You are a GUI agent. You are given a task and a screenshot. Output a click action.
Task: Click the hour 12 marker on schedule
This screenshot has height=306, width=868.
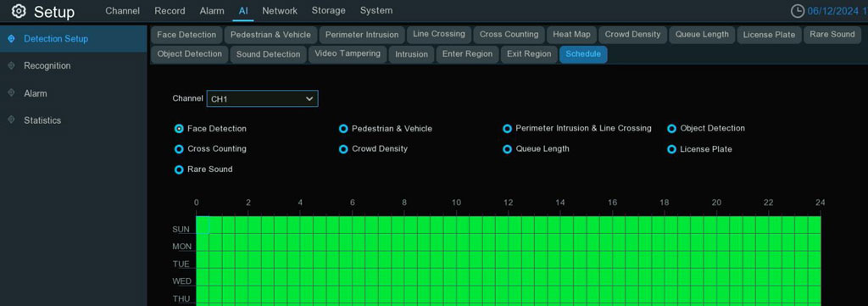509,203
